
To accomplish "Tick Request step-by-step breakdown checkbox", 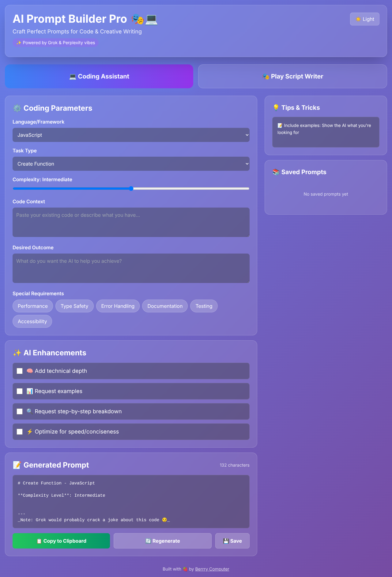I will [x=20, y=411].
